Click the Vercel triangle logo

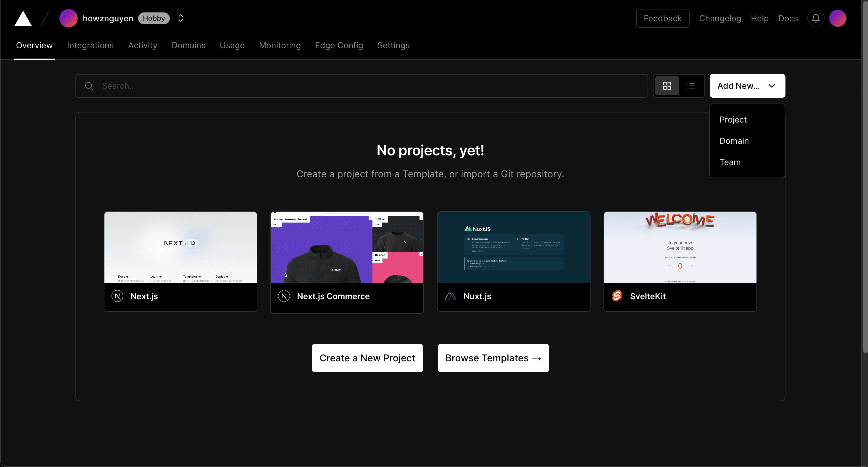(23, 18)
